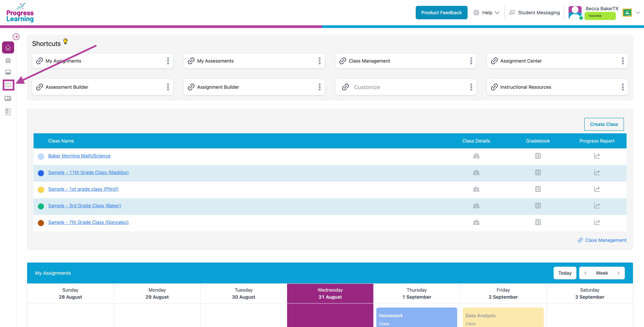Image resolution: width=644 pixels, height=327 pixels.
Task: Open options menu for My Assessments shortcut
Action: (319, 61)
